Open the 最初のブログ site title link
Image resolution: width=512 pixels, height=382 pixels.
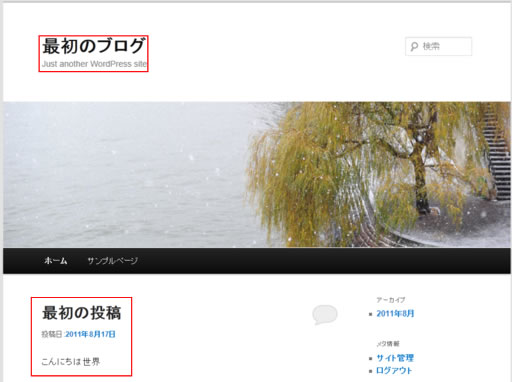coord(94,46)
